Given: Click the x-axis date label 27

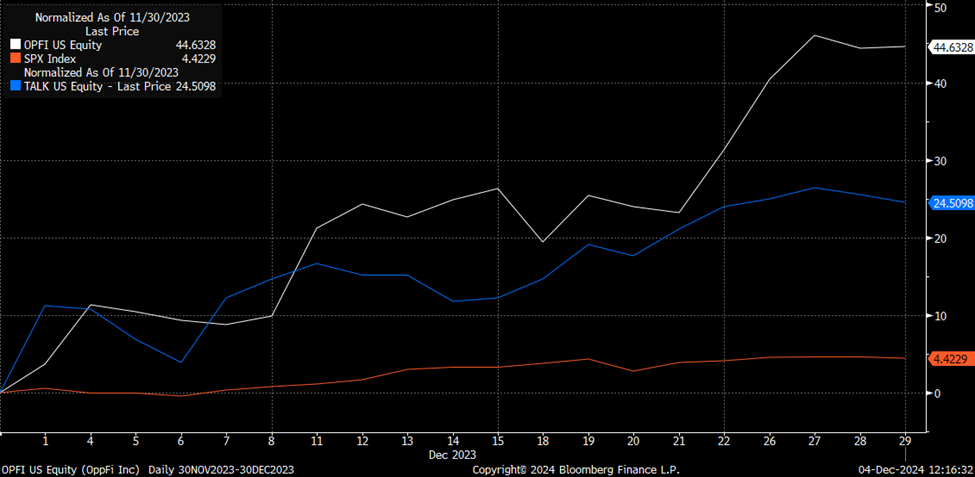Looking at the screenshot, I should pos(814,442).
